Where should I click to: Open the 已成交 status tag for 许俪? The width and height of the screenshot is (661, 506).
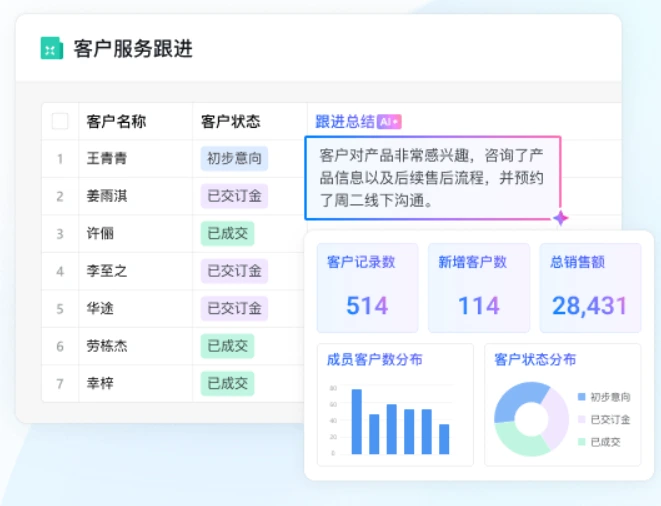coord(228,234)
